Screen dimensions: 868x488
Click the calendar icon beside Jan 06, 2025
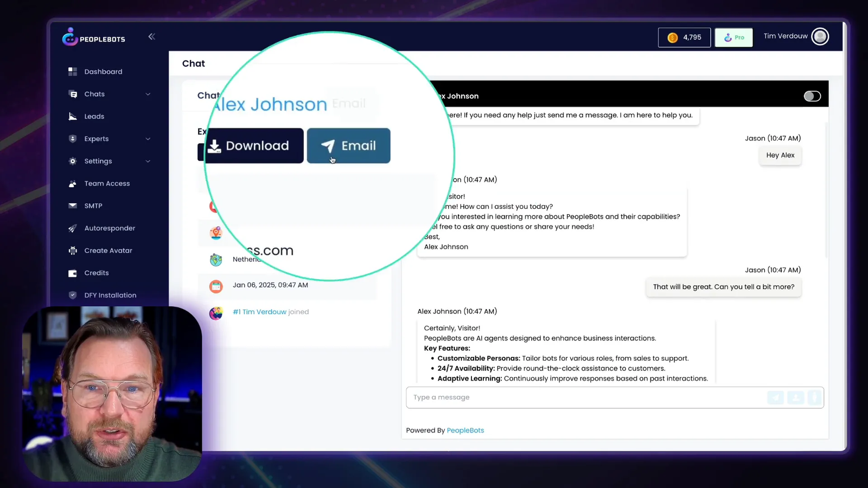pos(216,286)
